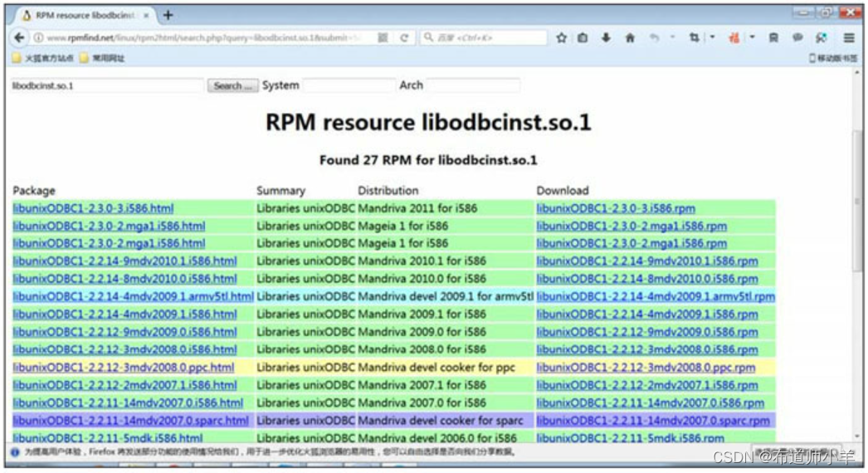Screen dimensions: 868x473
Task: Close the RPM resource tab
Action: pos(146,16)
